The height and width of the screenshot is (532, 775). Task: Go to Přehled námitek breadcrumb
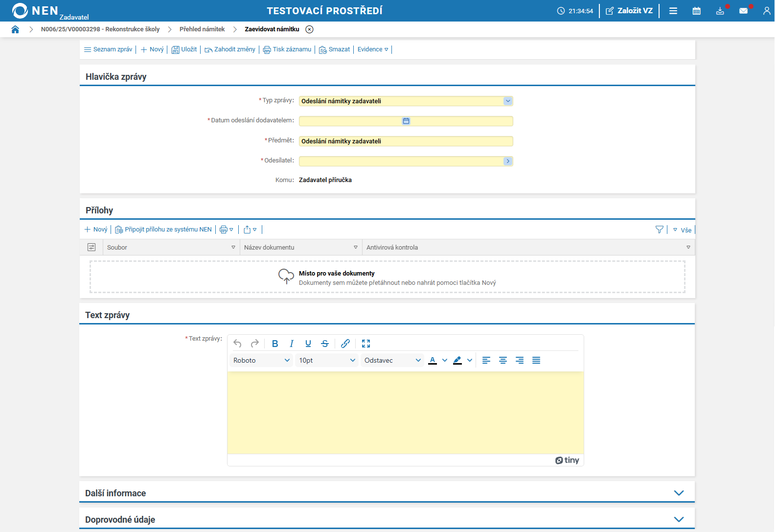click(x=202, y=29)
